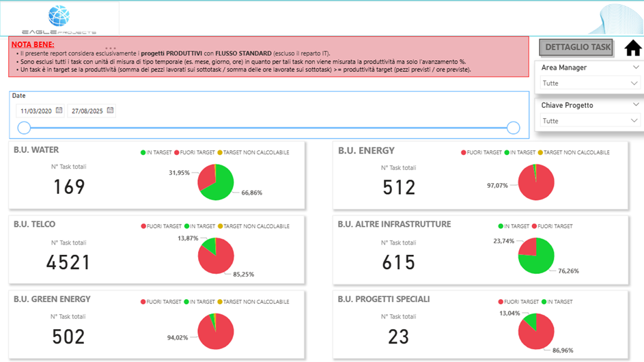
Task: Open the ellipsis more options above the note
Action: click(x=110, y=48)
